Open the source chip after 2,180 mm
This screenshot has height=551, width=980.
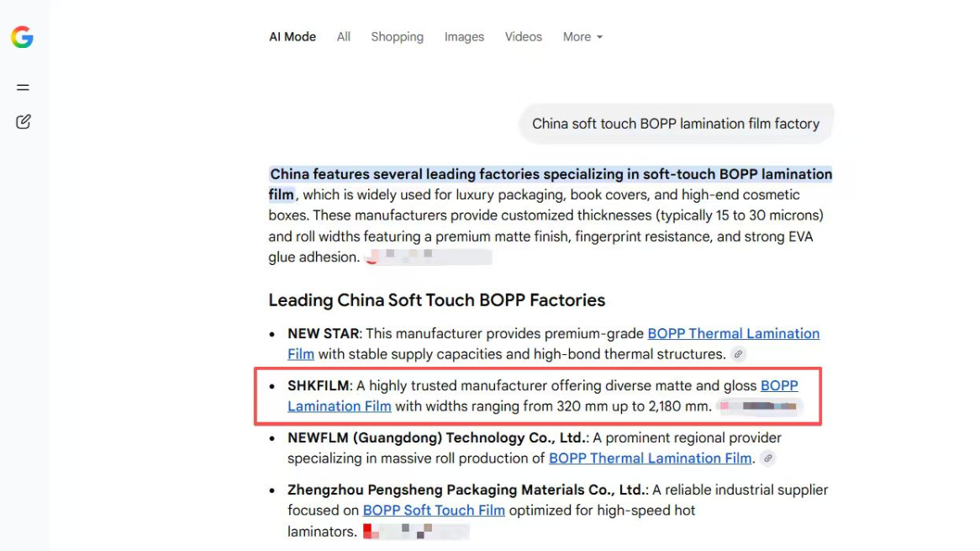click(x=760, y=406)
